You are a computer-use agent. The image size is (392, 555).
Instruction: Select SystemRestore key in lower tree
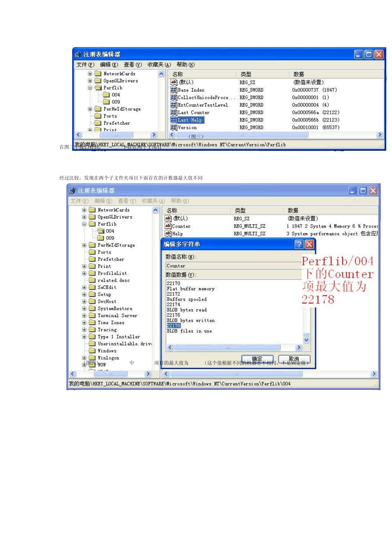tap(115, 308)
